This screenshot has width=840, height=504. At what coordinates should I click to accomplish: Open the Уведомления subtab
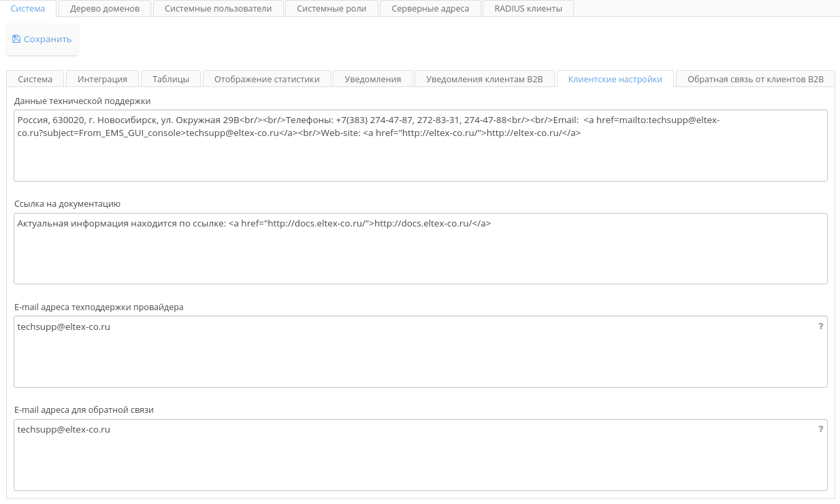point(372,79)
